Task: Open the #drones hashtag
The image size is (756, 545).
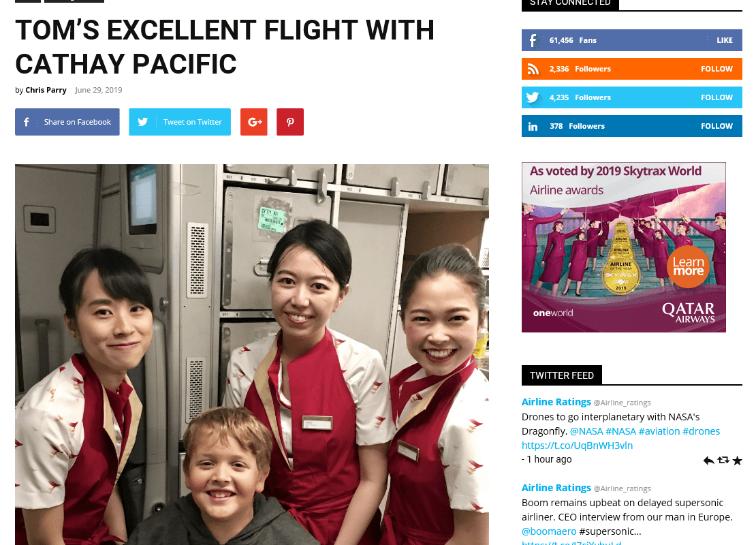Action: point(701,431)
